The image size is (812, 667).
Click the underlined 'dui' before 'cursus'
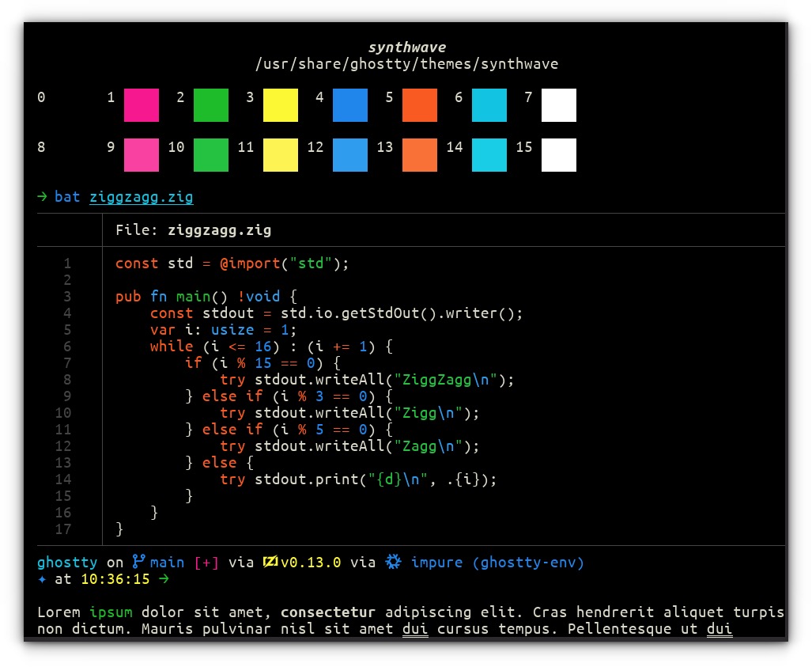click(x=415, y=629)
